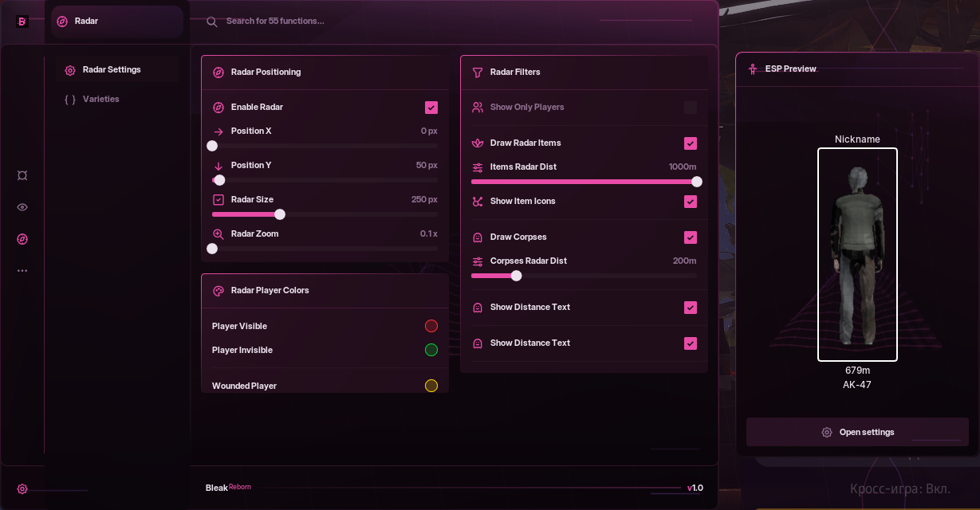Select the compass radar icon in left sidebar

click(x=22, y=239)
